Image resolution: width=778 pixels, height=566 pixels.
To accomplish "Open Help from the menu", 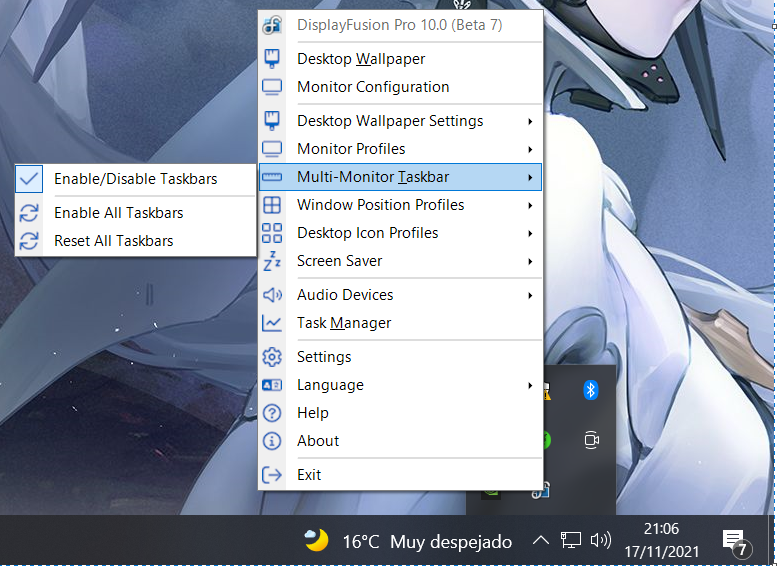I will point(312,413).
